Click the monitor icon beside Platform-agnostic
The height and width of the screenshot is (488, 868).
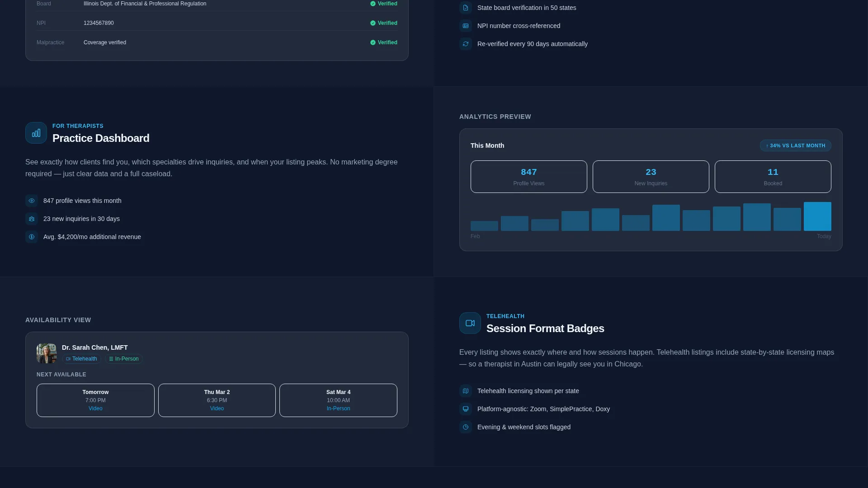[x=466, y=409]
